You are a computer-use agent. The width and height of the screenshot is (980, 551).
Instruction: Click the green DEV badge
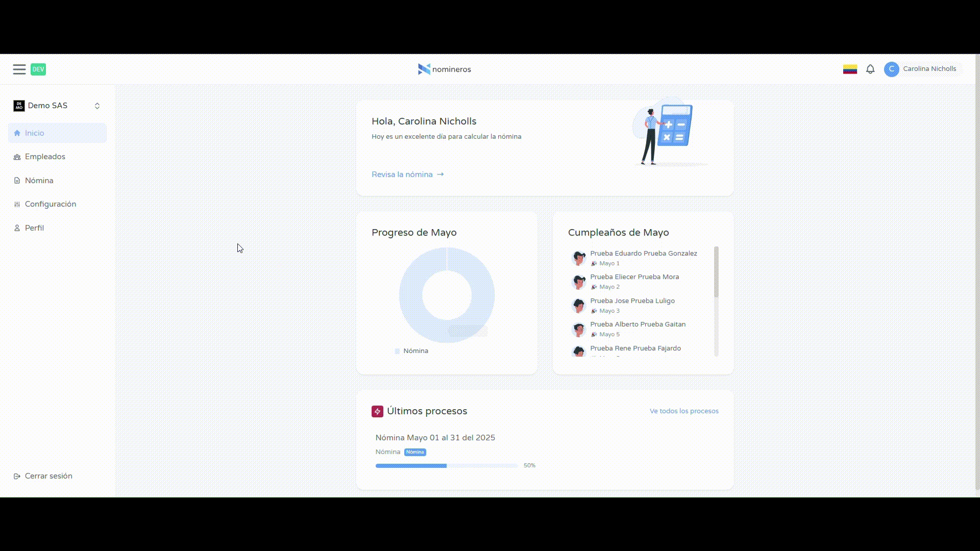point(38,69)
